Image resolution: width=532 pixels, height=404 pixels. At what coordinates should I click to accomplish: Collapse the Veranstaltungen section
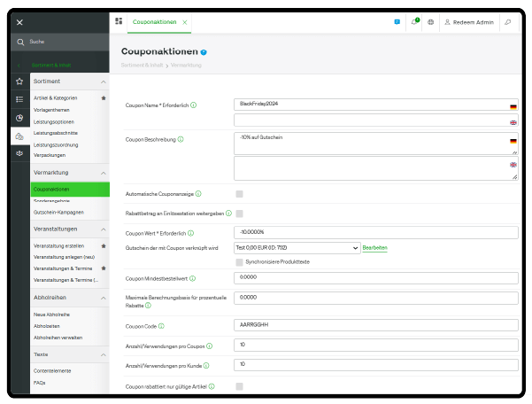[x=103, y=229]
